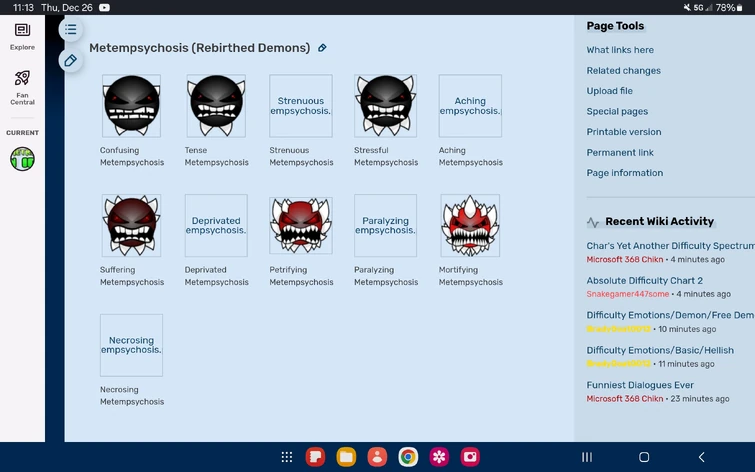Image resolution: width=755 pixels, height=472 pixels.
Task: Open What links here
Action: point(620,50)
